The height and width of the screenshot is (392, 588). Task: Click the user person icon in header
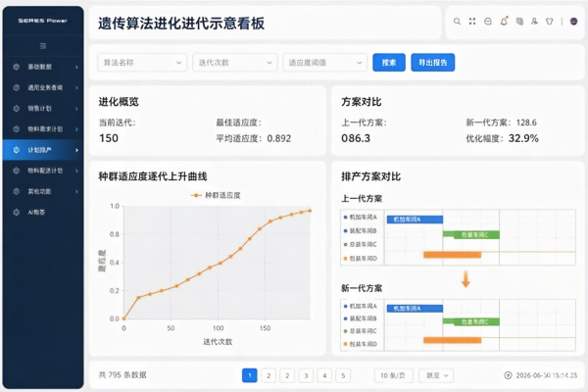535,22
